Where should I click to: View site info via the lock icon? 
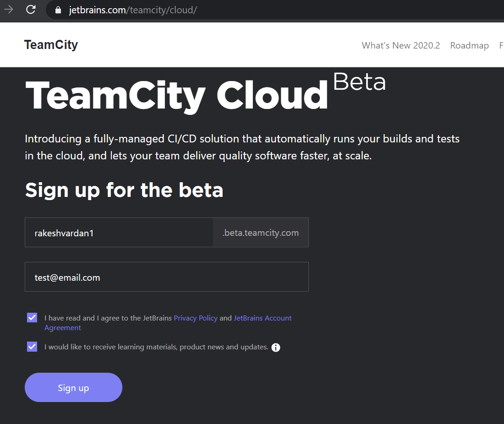[x=58, y=10]
